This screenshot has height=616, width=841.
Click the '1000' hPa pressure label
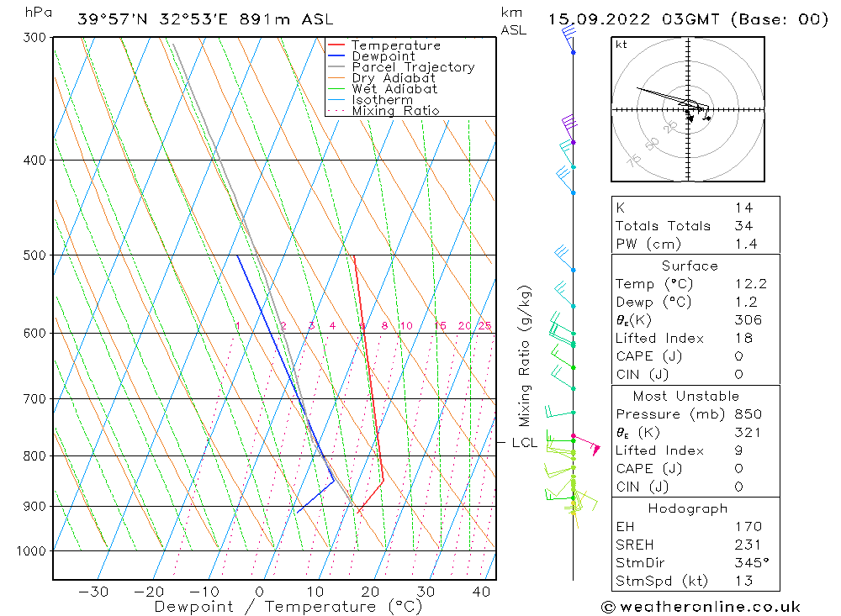(32, 551)
